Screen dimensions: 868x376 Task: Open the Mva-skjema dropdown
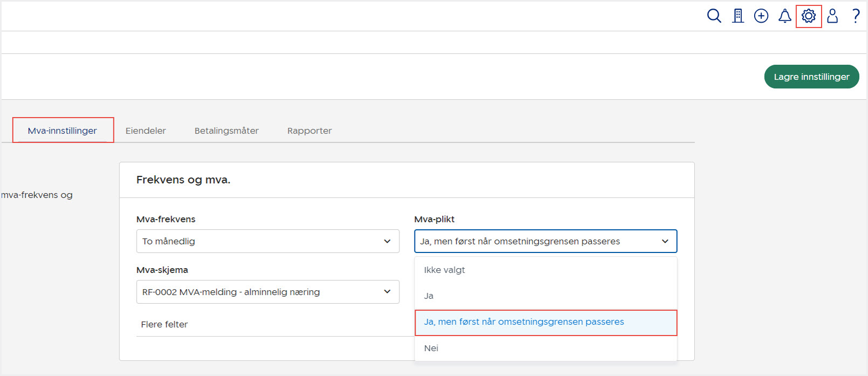(x=268, y=292)
